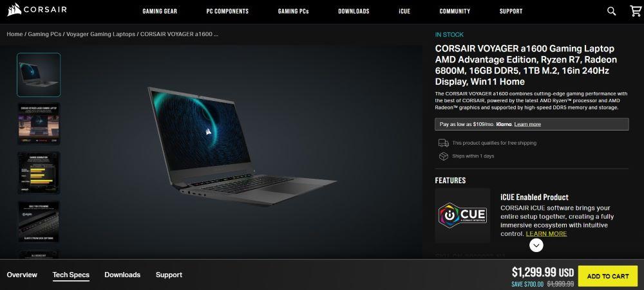Select the Tech Specs tab
The height and width of the screenshot is (290, 644).
(71, 275)
